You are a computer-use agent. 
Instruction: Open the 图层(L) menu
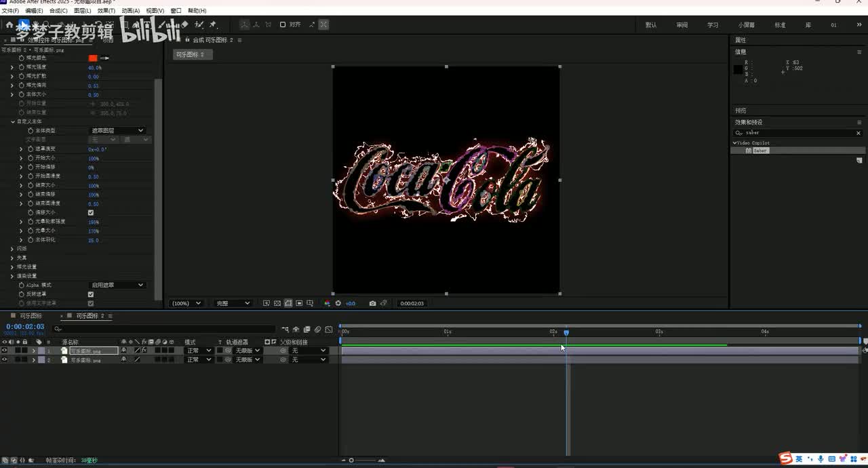click(x=82, y=11)
